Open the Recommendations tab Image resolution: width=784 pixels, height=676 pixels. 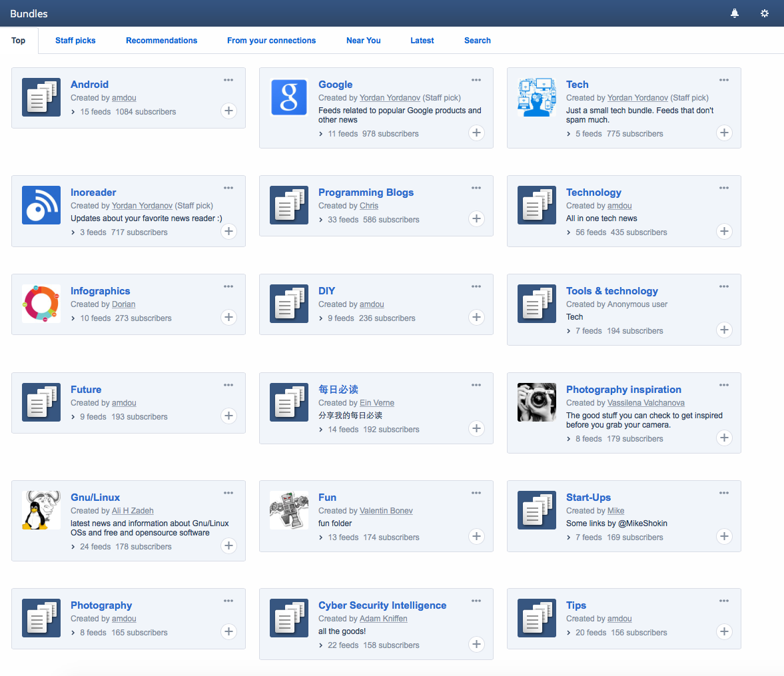coord(161,41)
